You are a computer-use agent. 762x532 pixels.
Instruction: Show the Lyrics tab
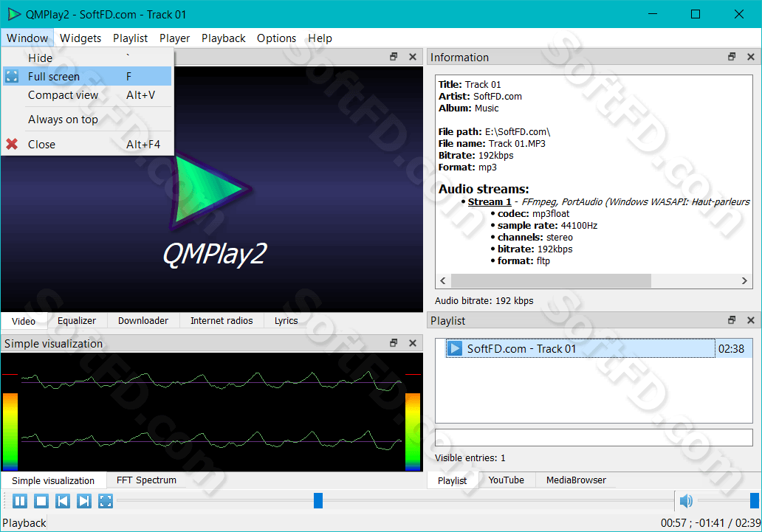pyautogui.click(x=286, y=321)
